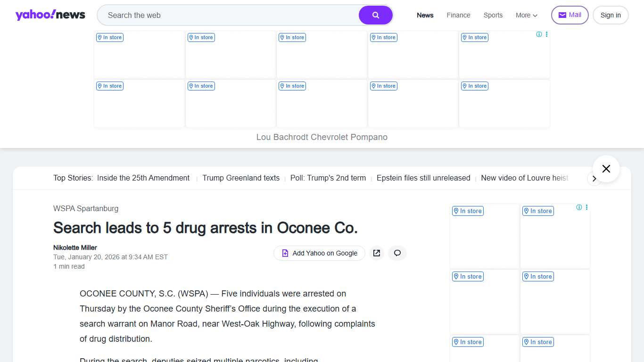Click the Yahoo News logo
This screenshot has height=362, width=644.
click(x=50, y=15)
